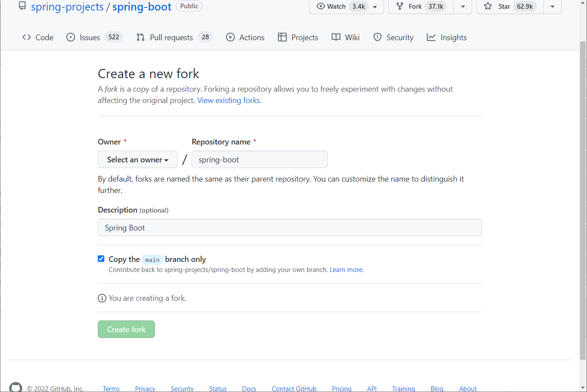The image size is (587, 392).
Task: Click the Fork button with the 37.1k count
Action: pyautogui.click(x=421, y=7)
